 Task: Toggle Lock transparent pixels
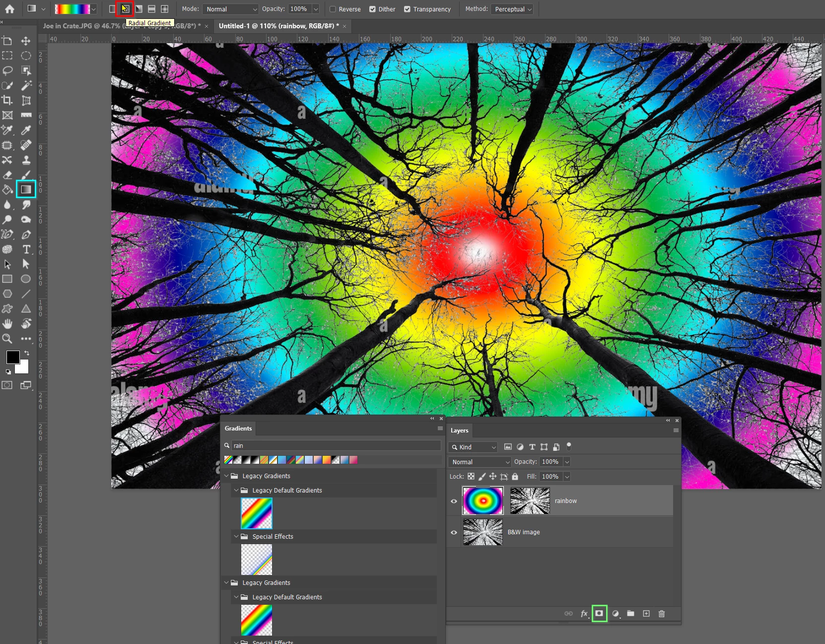(x=471, y=476)
